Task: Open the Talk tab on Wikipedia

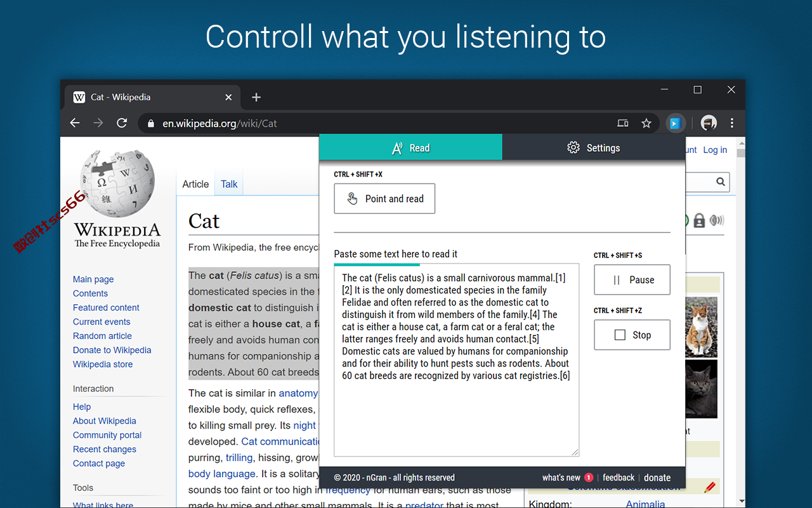Action: 229,184
